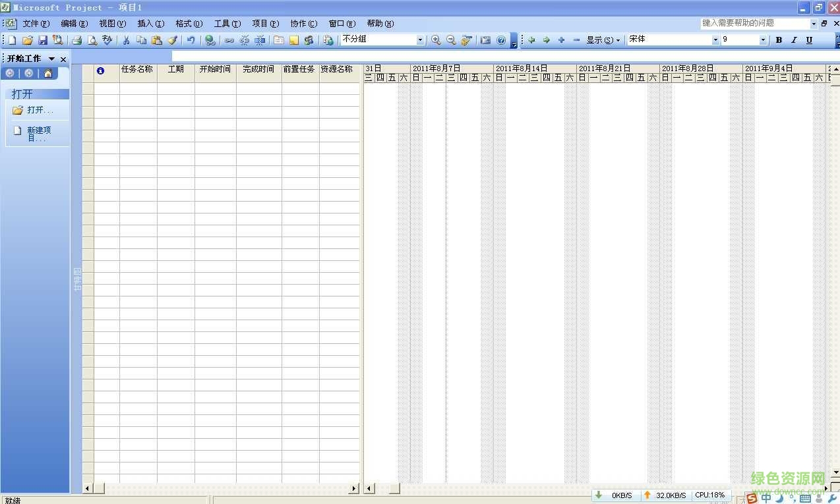Click the 任务名称 column header
Viewport: 840px width, 504px height.
138,73
